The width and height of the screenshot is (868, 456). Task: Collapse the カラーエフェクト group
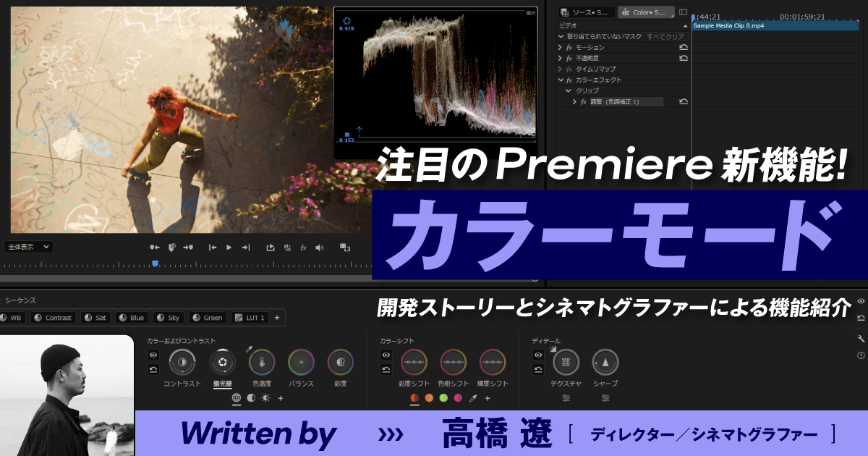coord(561,80)
